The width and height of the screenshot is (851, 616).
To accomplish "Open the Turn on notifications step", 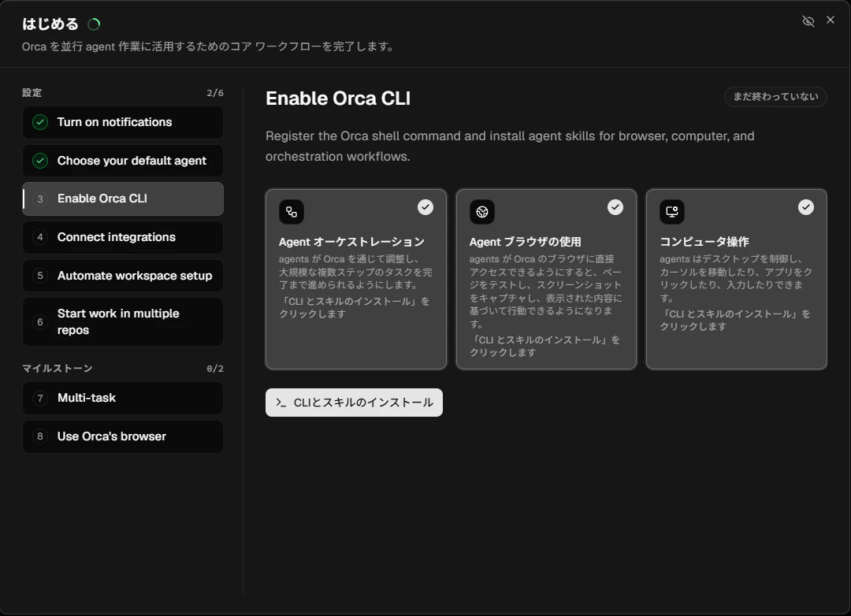I will pos(123,122).
